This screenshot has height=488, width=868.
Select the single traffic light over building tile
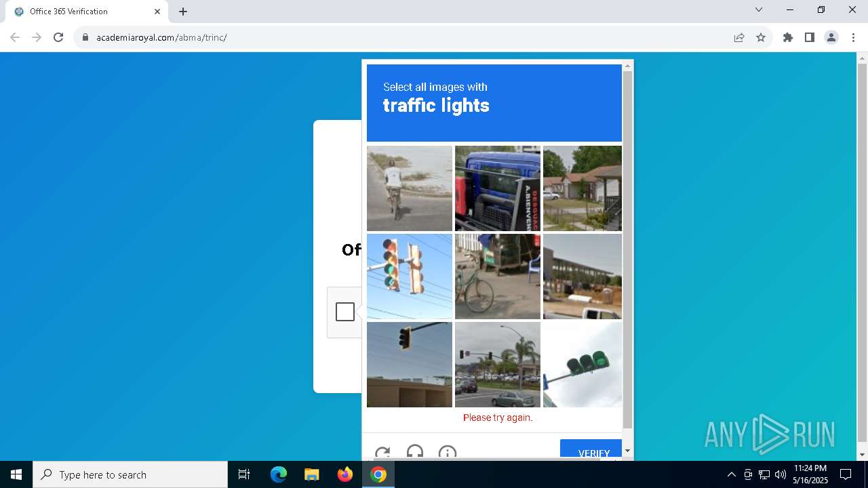410,365
